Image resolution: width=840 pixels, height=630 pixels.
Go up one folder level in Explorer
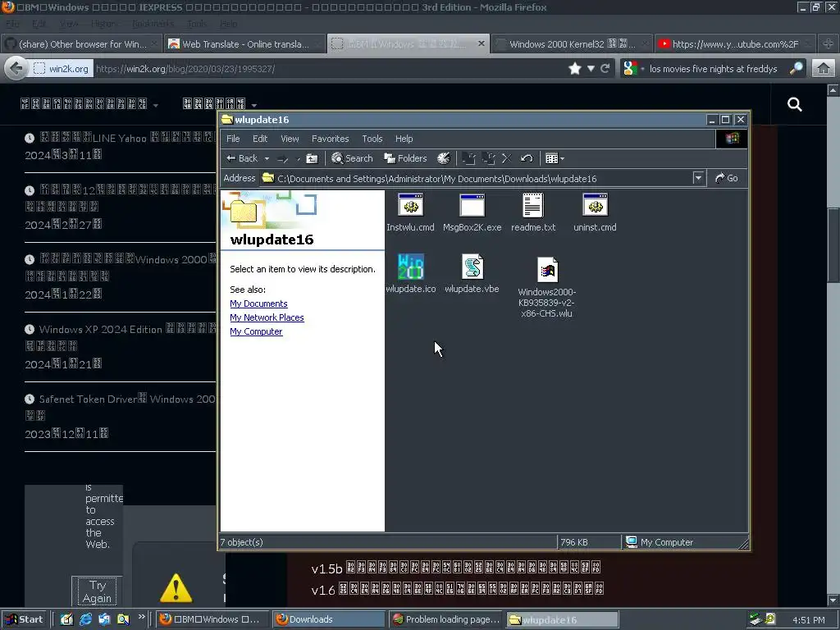312,158
